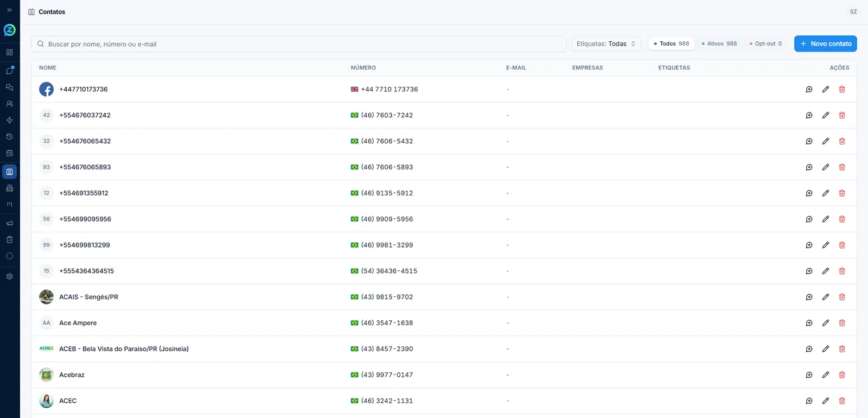Open the Etiquetas: Todas dropdown
The width and height of the screenshot is (868, 418).
(606, 44)
